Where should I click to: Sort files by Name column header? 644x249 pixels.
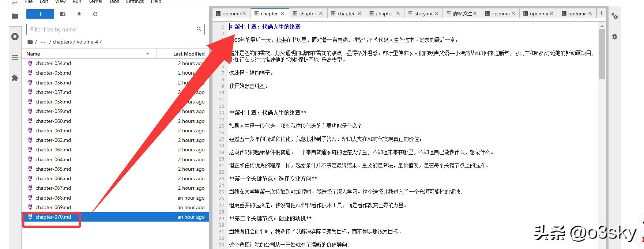tap(33, 54)
